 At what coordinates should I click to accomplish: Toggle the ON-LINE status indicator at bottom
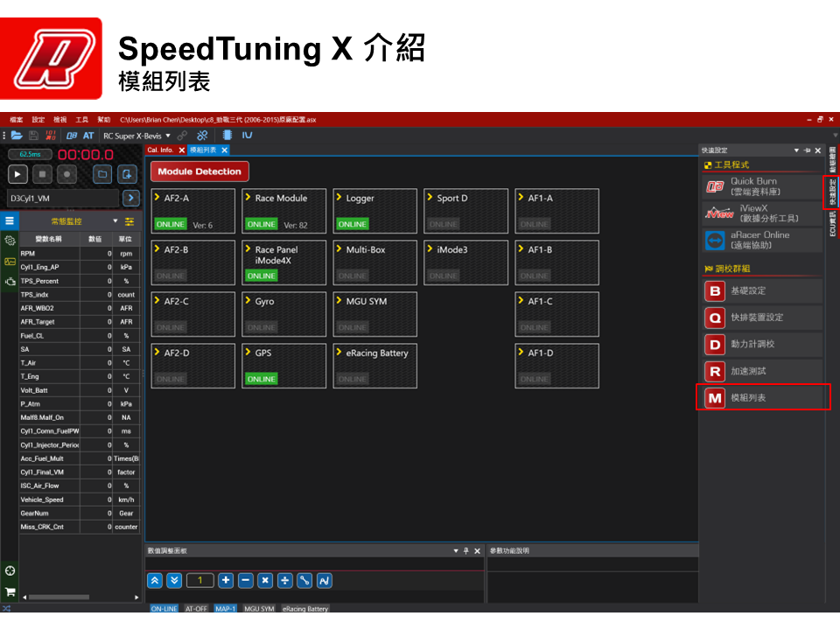coord(164,609)
